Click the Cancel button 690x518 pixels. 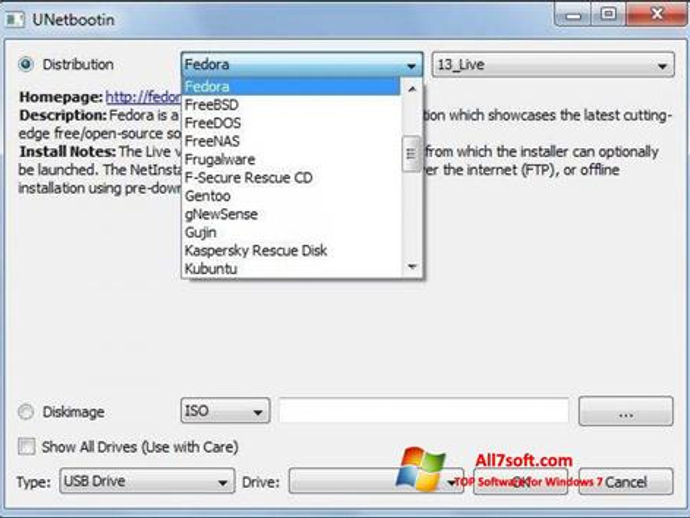(x=626, y=481)
